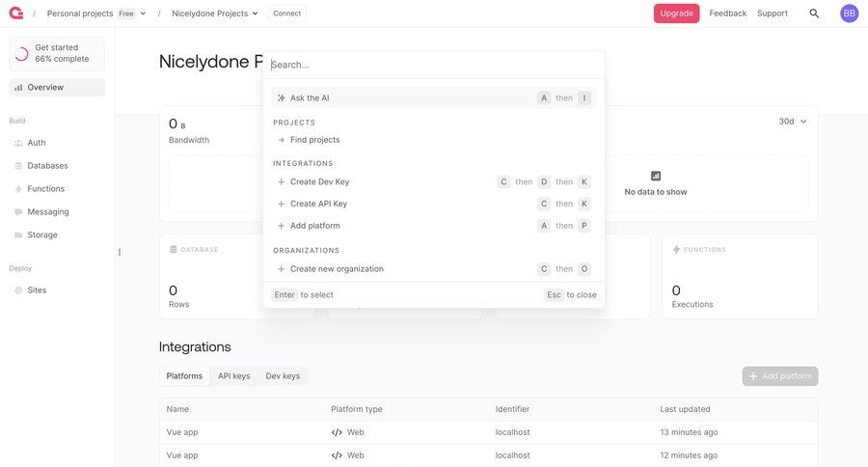Open the Feedback link
This screenshot has width=868, height=467.
coord(727,14)
